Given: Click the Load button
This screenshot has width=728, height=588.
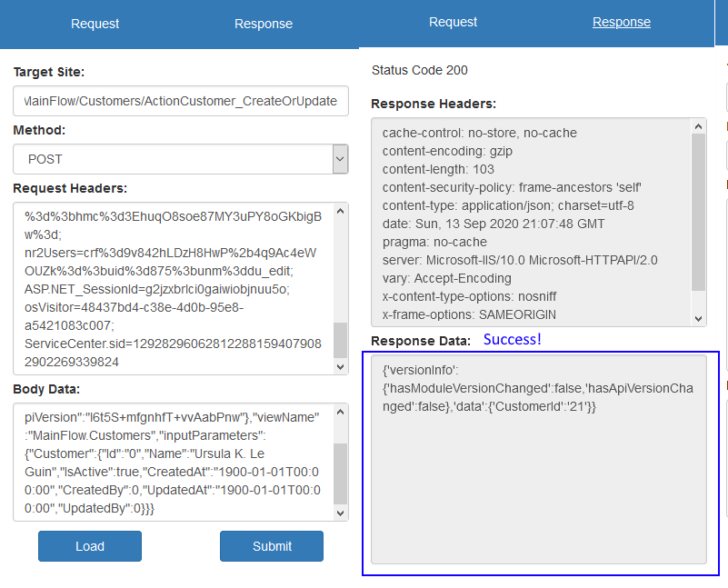Looking at the screenshot, I should [89, 546].
